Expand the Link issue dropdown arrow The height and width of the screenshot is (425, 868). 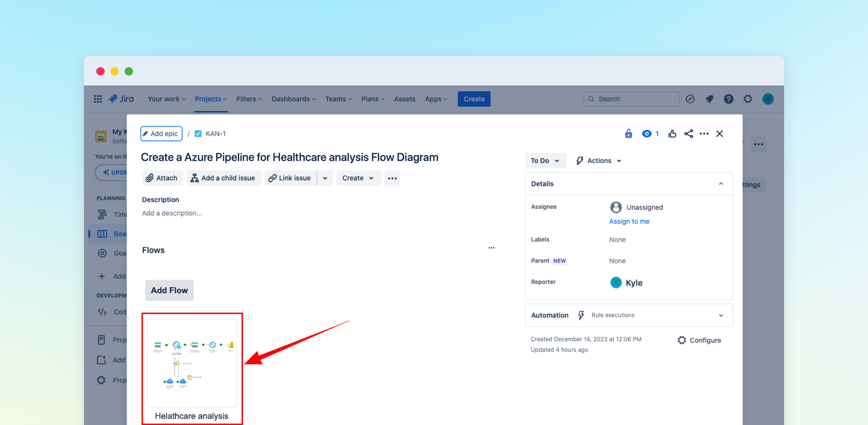325,178
